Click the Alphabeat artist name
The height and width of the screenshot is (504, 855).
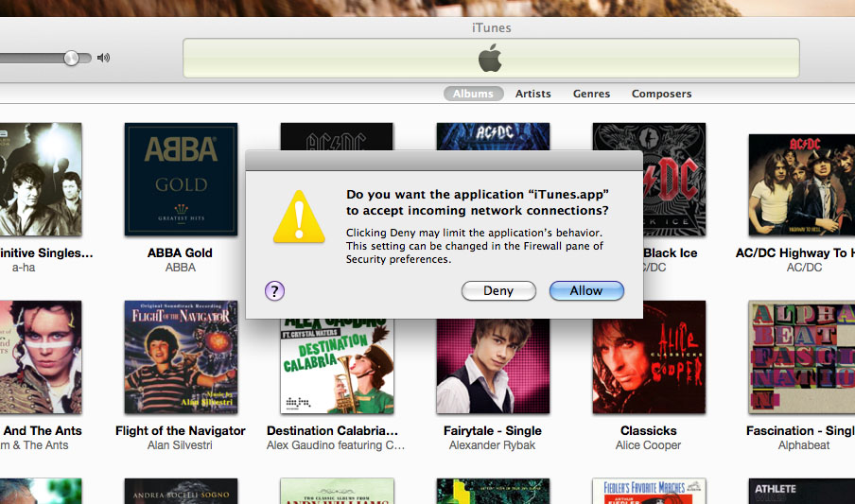point(804,445)
